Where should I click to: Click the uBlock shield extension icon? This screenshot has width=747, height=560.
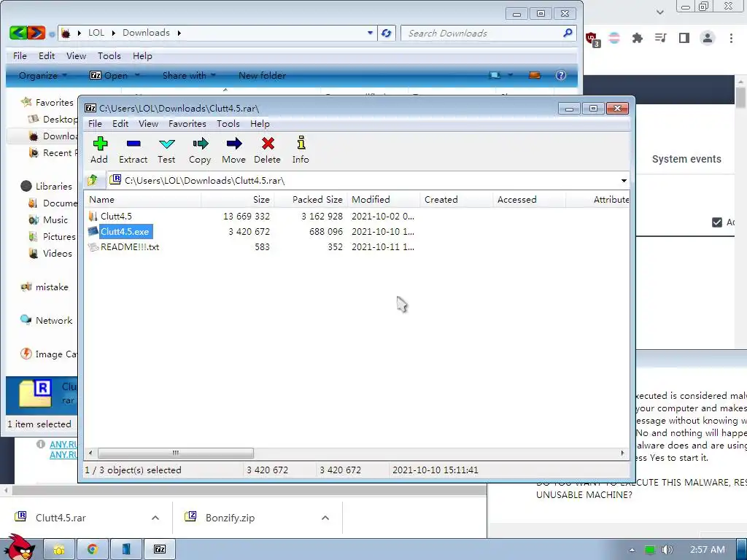[592, 39]
